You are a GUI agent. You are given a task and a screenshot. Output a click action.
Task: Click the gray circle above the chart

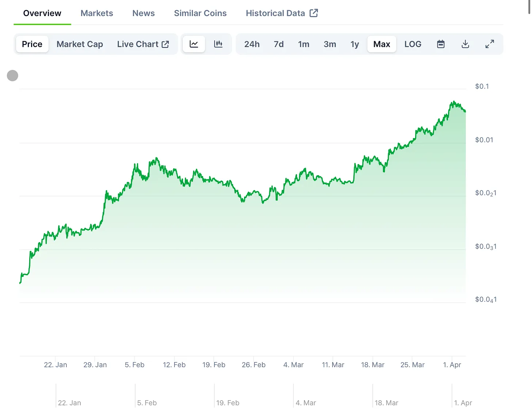(x=13, y=76)
